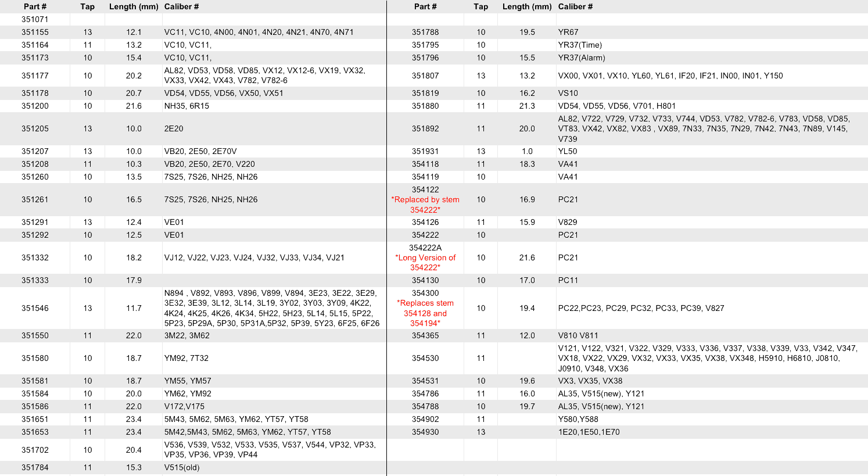Screen dimensions: 868x476
Task: Click the YR37(Time) caliber cell
Action: click(580, 45)
